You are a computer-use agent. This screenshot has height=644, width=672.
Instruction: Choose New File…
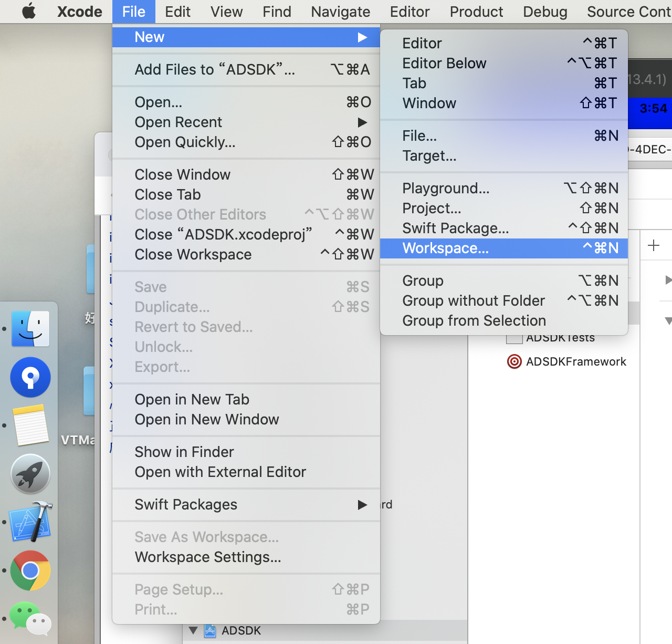504,136
